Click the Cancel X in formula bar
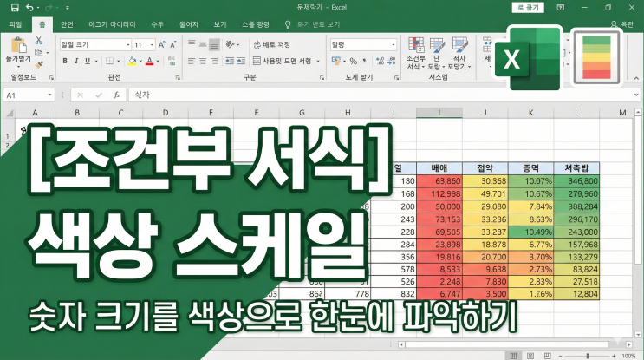644x360 pixels. point(80,95)
